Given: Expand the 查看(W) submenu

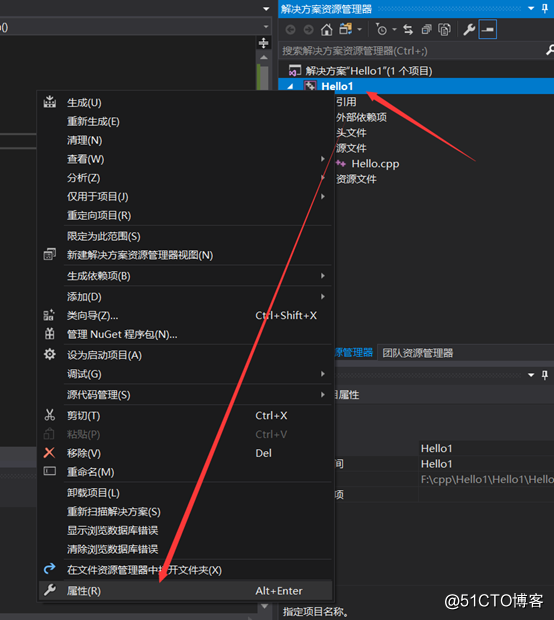Looking at the screenshot, I should pyautogui.click(x=185, y=159).
